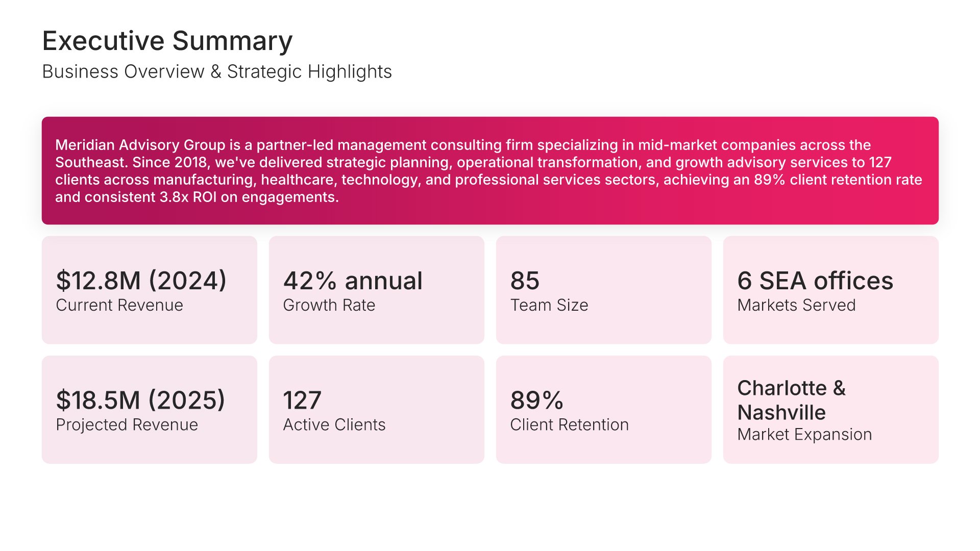The height and width of the screenshot is (551, 980).
Task: Click the Current Revenue label
Action: (119, 305)
